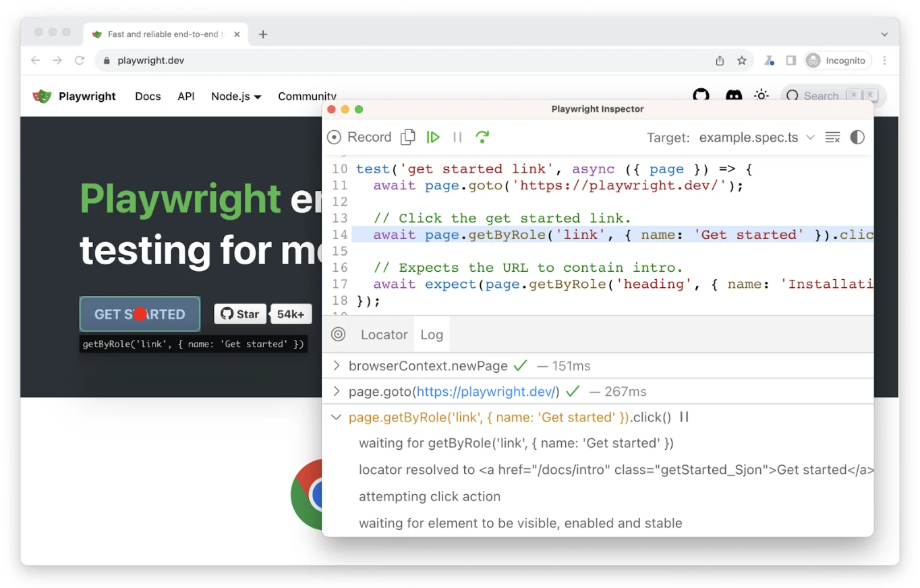
Task: Switch to the Locator tab
Action: 384,334
